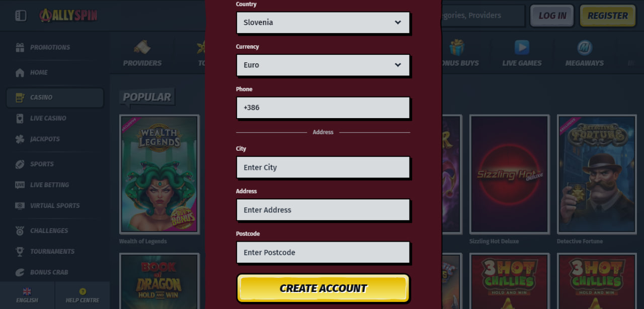The image size is (644, 309).
Task: Open the Promotions gift icon
Action: (x=20, y=47)
